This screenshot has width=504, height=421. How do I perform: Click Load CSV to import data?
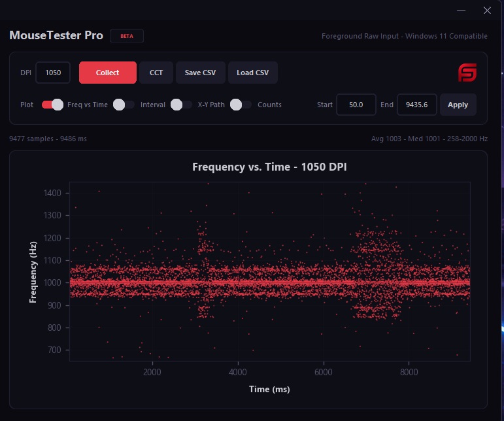point(252,73)
